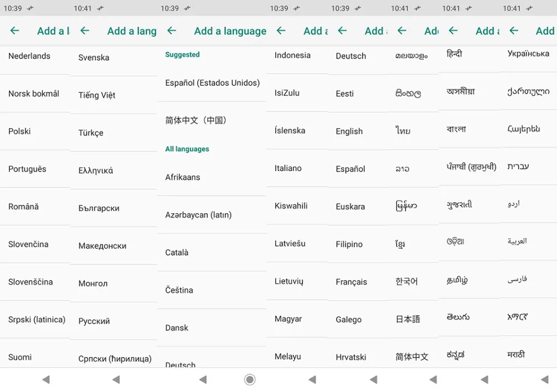Tap navigation back triangle beside home circle
The width and height of the screenshot is (557, 392).
point(203,380)
